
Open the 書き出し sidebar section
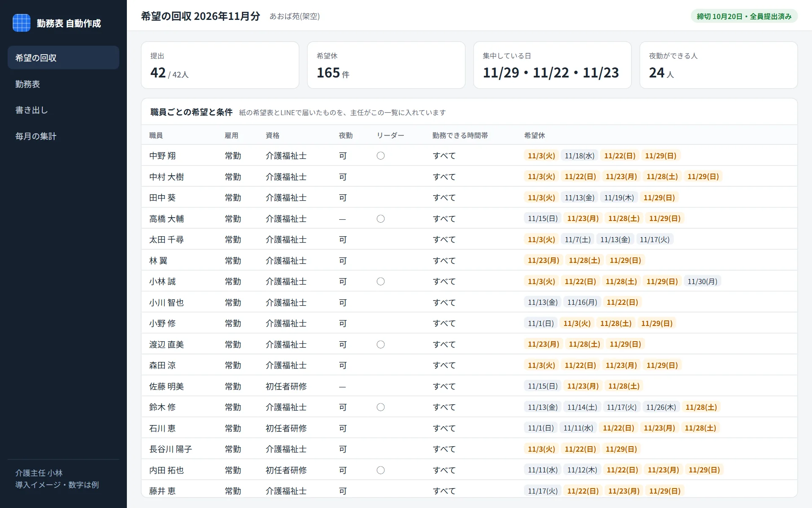[x=63, y=110]
